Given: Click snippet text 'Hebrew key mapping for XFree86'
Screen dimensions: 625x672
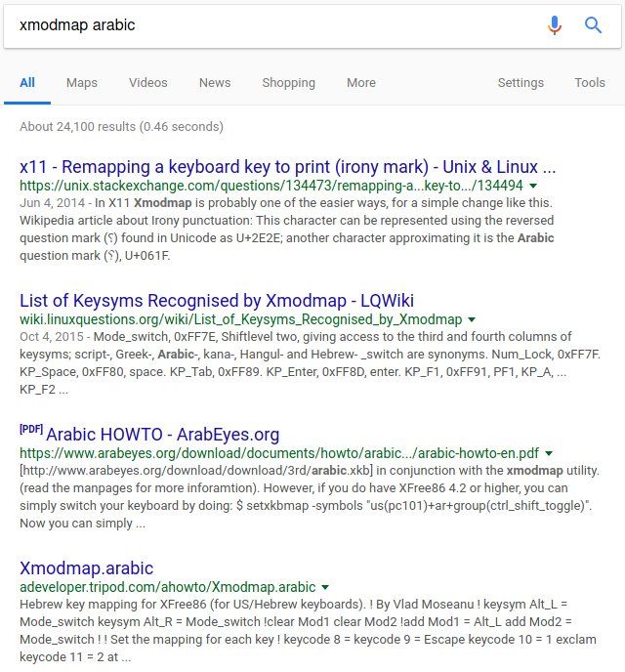Looking at the screenshot, I should pos(112,605).
